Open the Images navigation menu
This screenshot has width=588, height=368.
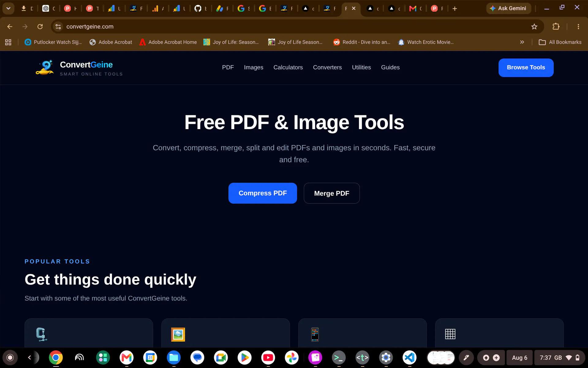coord(254,67)
